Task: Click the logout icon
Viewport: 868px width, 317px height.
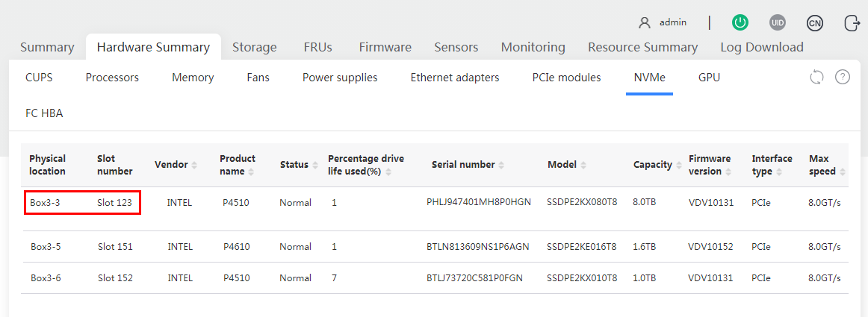Action: [851, 22]
